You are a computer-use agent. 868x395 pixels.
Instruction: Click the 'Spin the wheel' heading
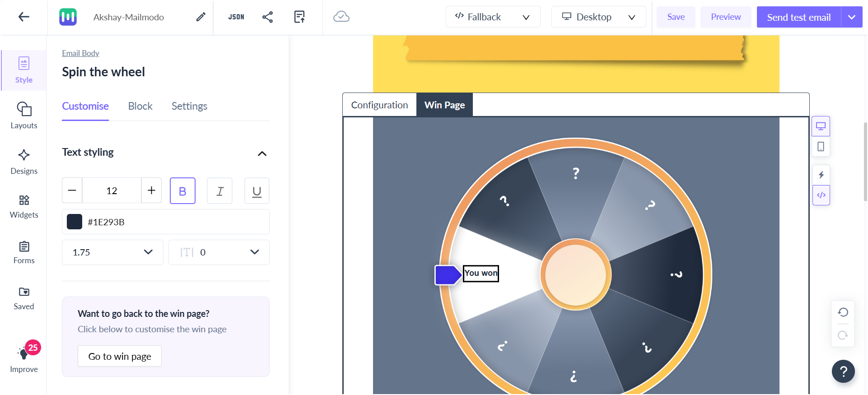pos(103,72)
